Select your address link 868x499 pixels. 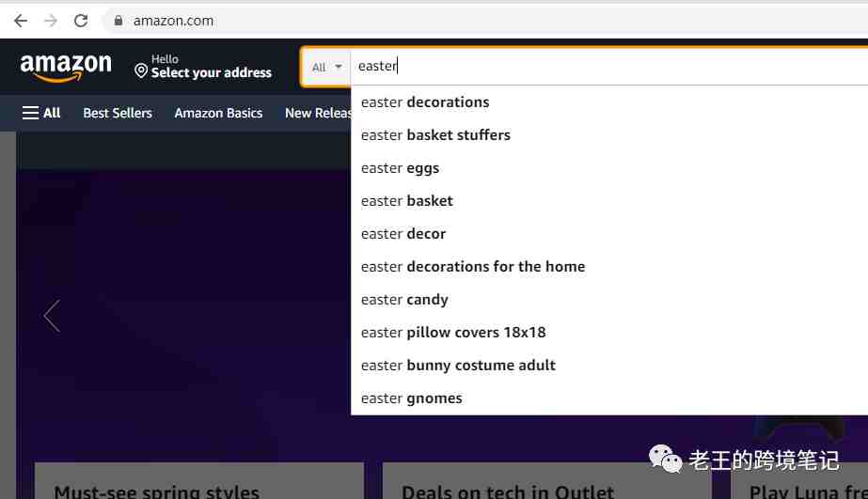(x=211, y=72)
